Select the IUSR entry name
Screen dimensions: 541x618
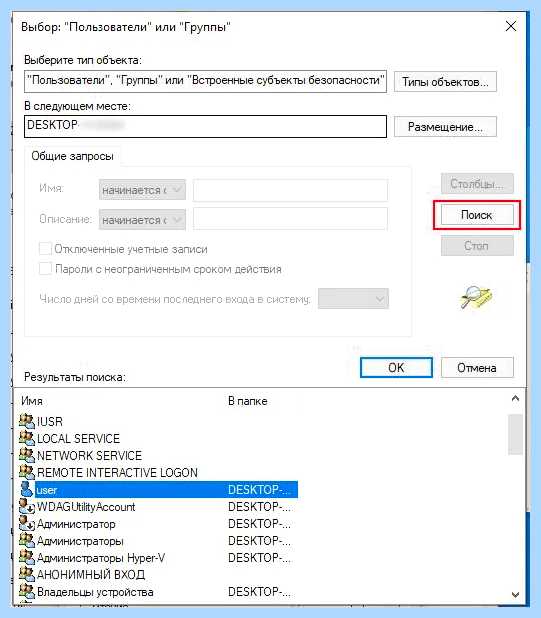[x=50, y=421]
